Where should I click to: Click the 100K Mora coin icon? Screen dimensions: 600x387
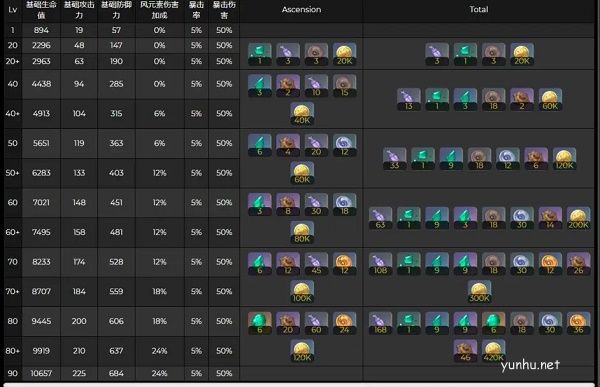tap(302, 292)
